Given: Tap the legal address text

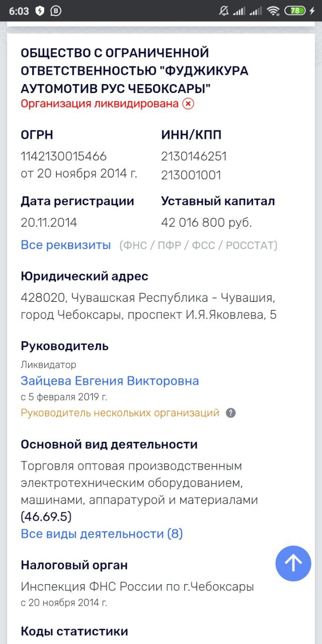Looking at the screenshot, I should pyautogui.click(x=148, y=306).
